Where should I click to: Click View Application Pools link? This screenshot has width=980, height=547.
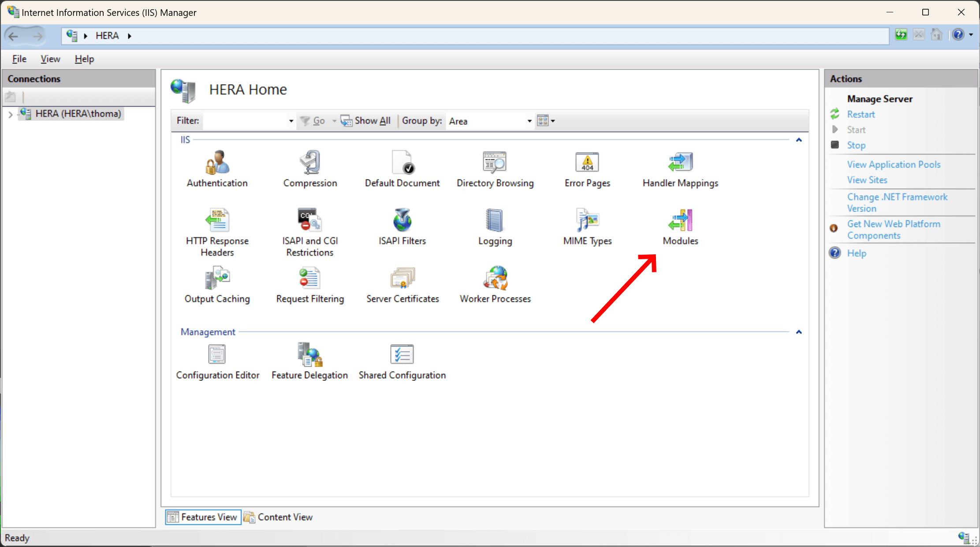(x=894, y=164)
